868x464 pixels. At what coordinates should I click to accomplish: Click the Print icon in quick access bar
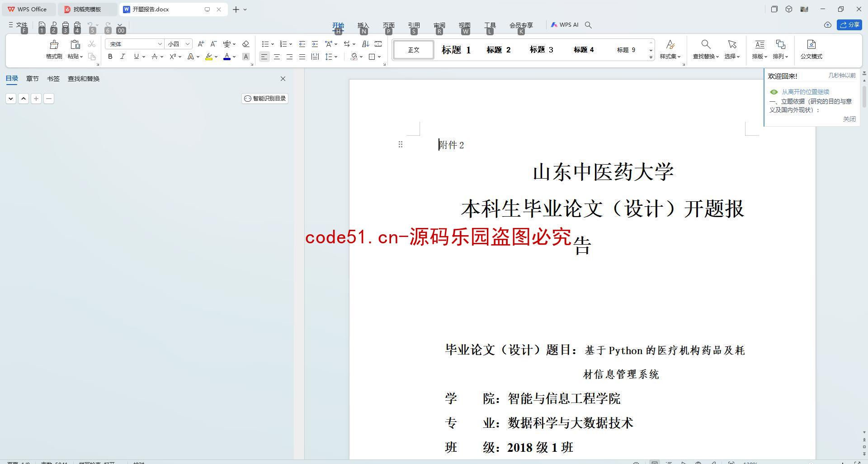click(66, 25)
